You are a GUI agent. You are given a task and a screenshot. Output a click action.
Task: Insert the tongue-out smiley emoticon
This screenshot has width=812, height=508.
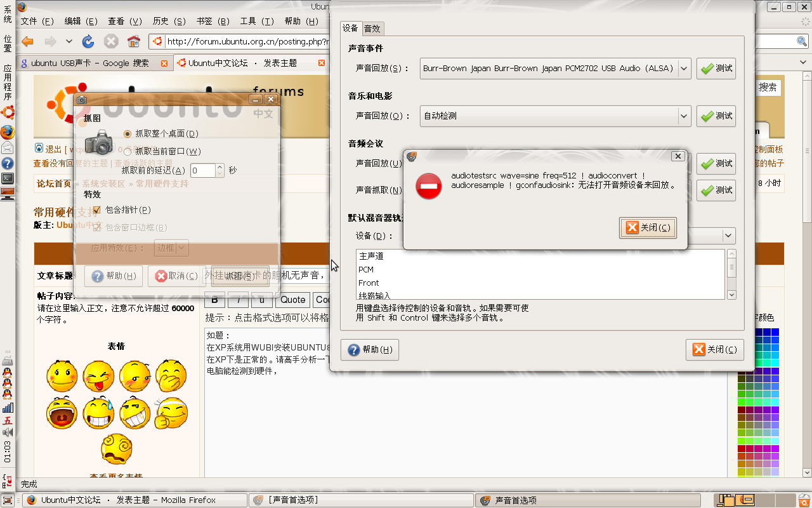98,376
